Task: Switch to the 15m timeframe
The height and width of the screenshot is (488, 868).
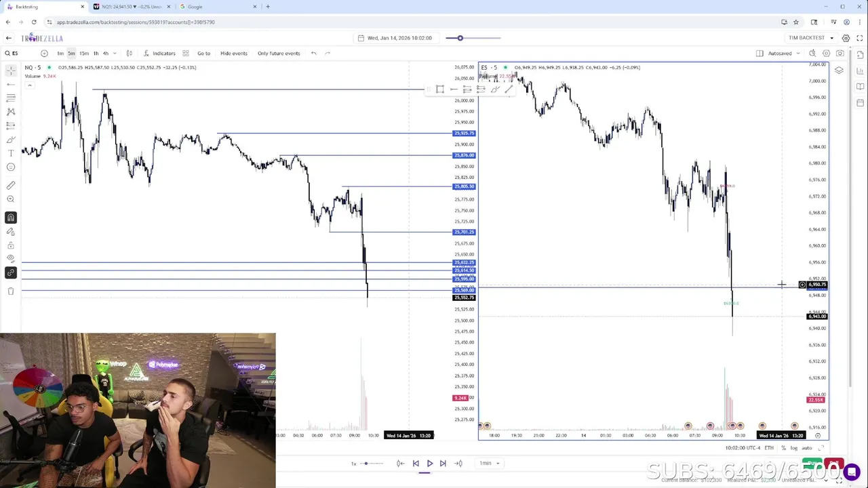Action: pyautogui.click(x=84, y=54)
